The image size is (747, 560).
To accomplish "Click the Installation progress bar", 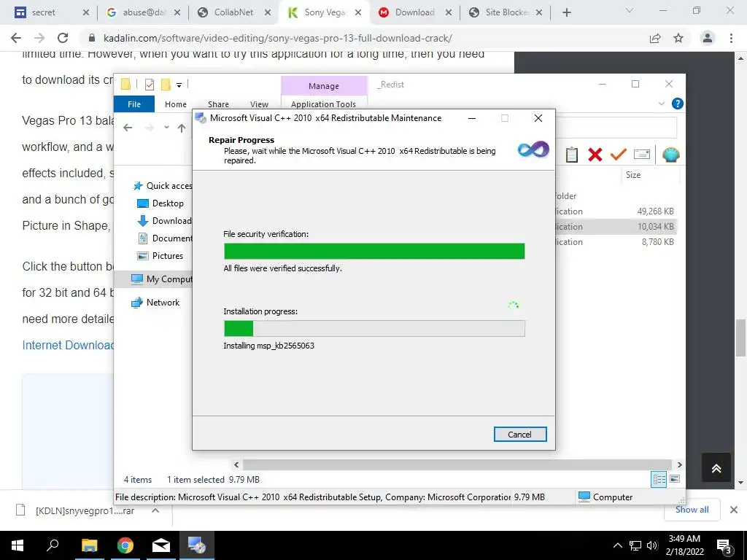I will point(374,329).
